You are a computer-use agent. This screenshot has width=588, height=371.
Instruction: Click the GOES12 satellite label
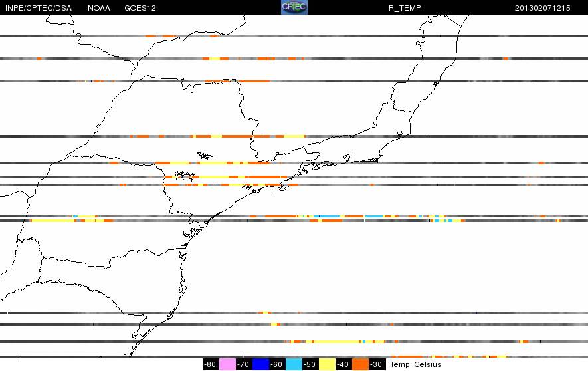(140, 8)
